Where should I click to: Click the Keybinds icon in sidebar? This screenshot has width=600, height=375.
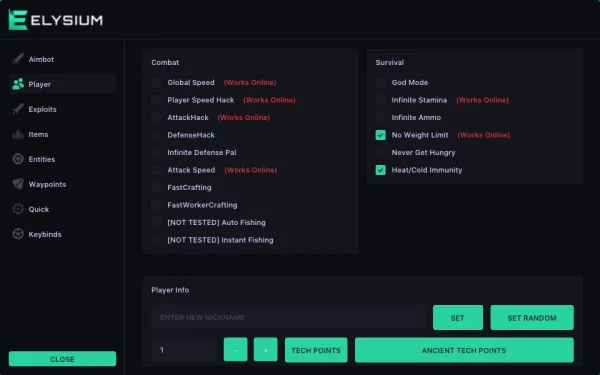tap(18, 234)
